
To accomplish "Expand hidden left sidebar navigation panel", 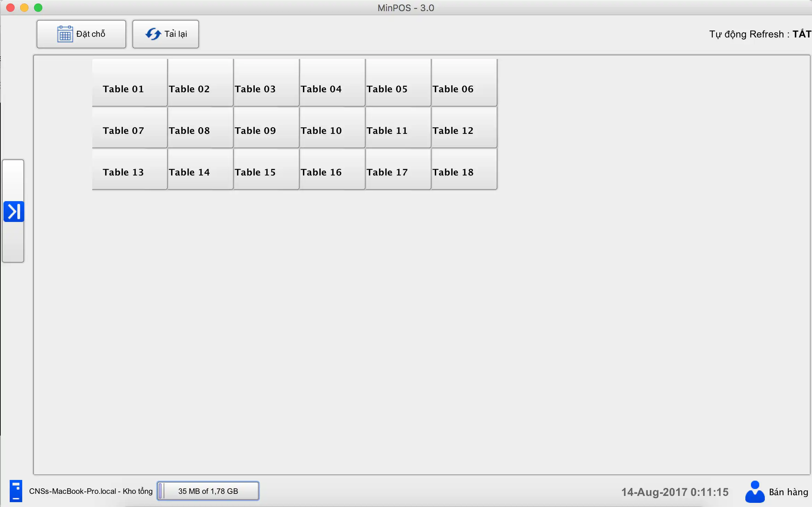I will point(15,212).
